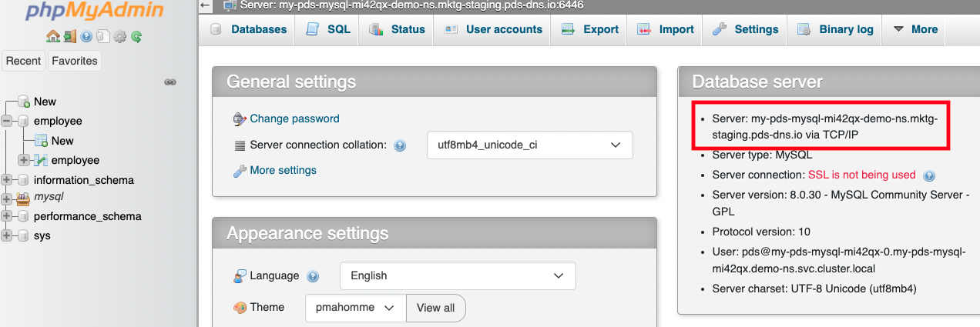This screenshot has height=327, width=980.
Task: Open the User accounts tab
Action: (x=493, y=29)
